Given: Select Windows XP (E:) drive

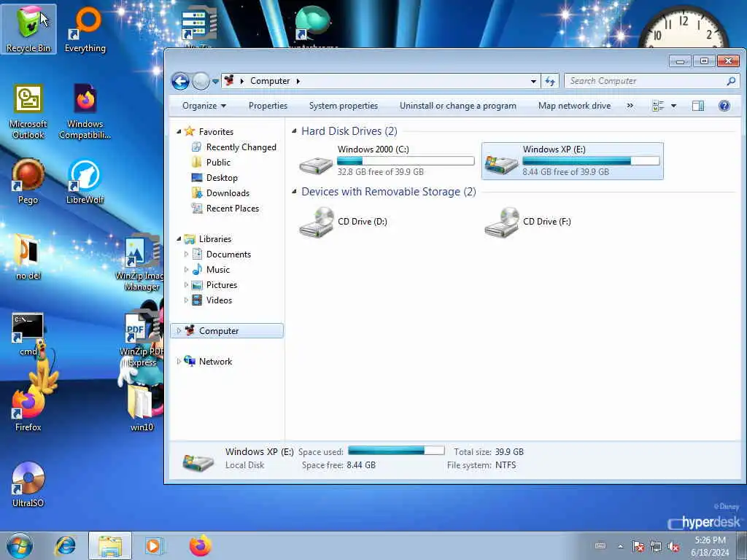Looking at the screenshot, I should pos(572,161).
